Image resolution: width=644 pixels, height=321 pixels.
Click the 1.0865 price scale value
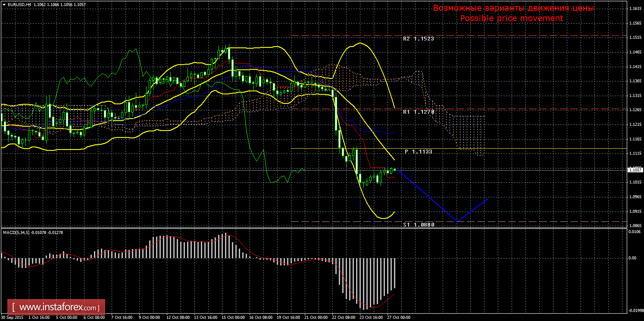coord(634,225)
